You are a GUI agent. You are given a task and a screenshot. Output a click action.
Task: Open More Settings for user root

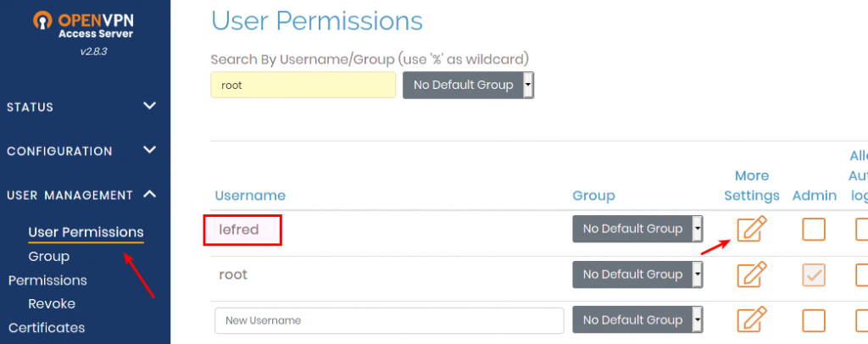pyautogui.click(x=752, y=275)
